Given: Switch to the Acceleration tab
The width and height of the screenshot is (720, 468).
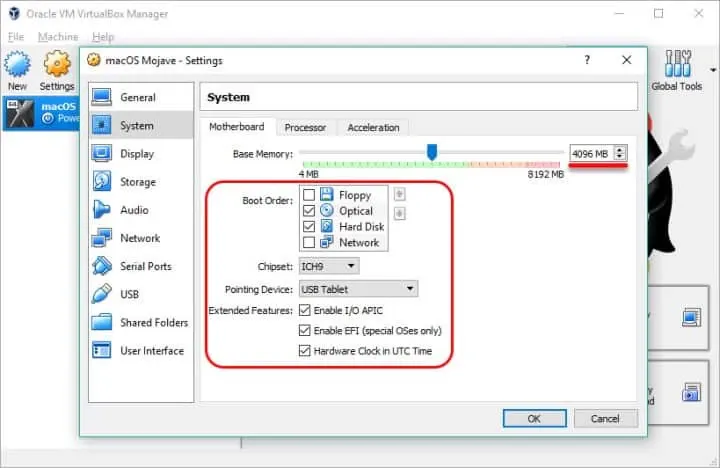Looking at the screenshot, I should pos(373,127).
